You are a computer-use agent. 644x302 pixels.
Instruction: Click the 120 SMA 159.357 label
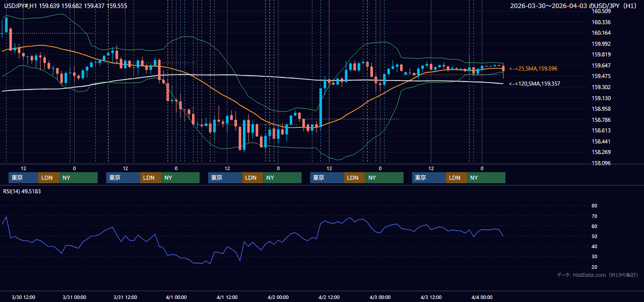(x=535, y=84)
